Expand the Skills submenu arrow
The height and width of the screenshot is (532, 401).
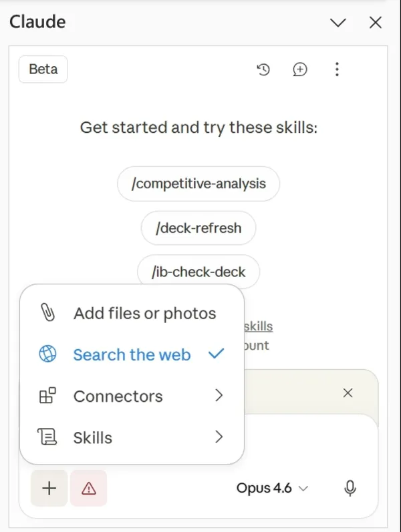[218, 437]
